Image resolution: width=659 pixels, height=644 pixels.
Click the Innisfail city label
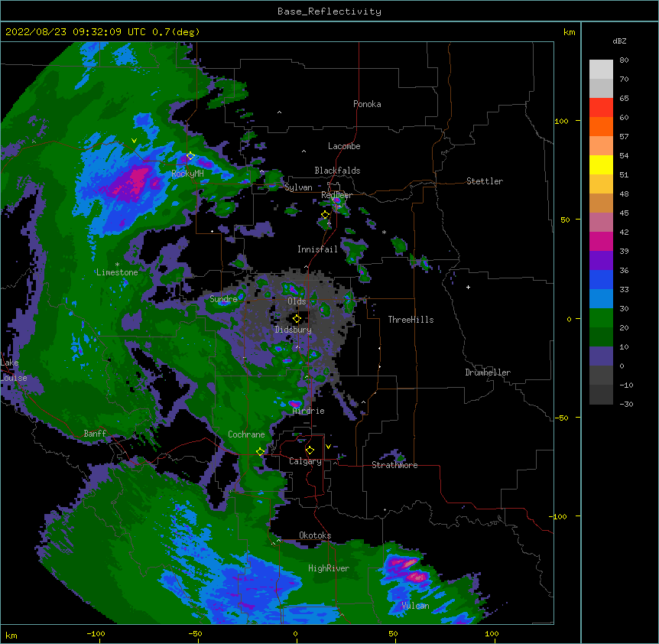[x=317, y=249]
